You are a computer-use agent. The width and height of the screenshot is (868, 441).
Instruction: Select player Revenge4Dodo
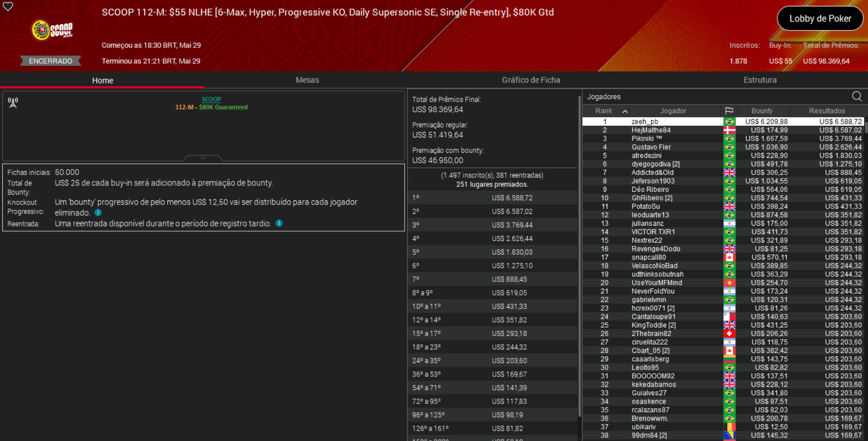[x=656, y=249]
